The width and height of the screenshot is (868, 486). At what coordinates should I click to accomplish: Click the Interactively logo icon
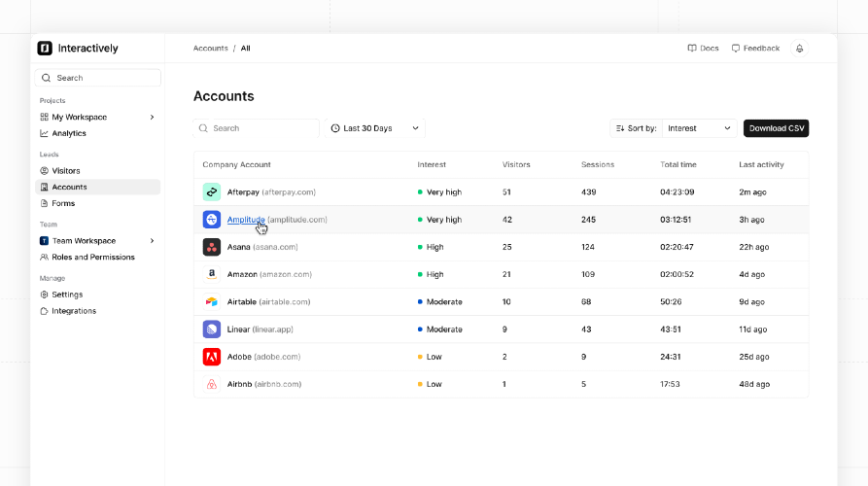[x=45, y=49]
